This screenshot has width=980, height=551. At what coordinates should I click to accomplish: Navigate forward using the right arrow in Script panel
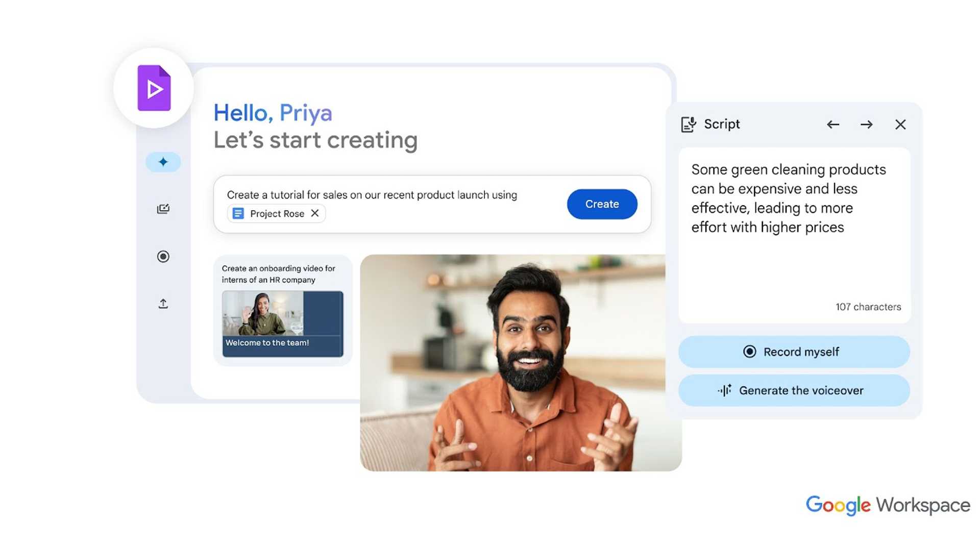coord(866,124)
